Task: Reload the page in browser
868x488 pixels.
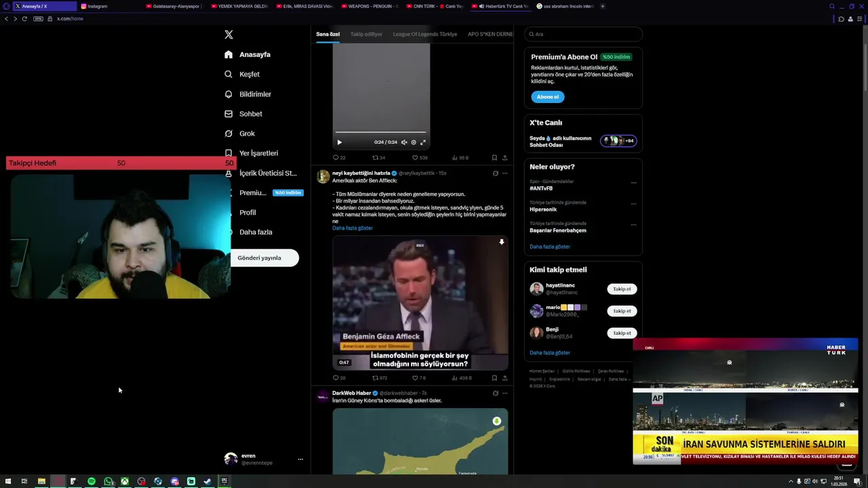Action: (24, 18)
